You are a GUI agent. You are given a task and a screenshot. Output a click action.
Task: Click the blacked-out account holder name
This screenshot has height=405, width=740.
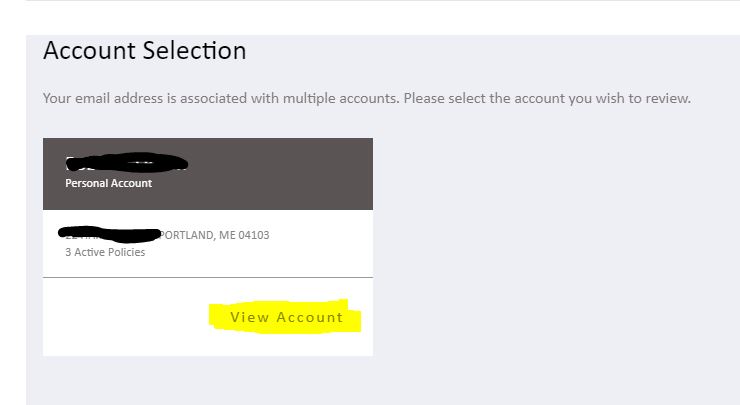pyautogui.click(x=126, y=163)
